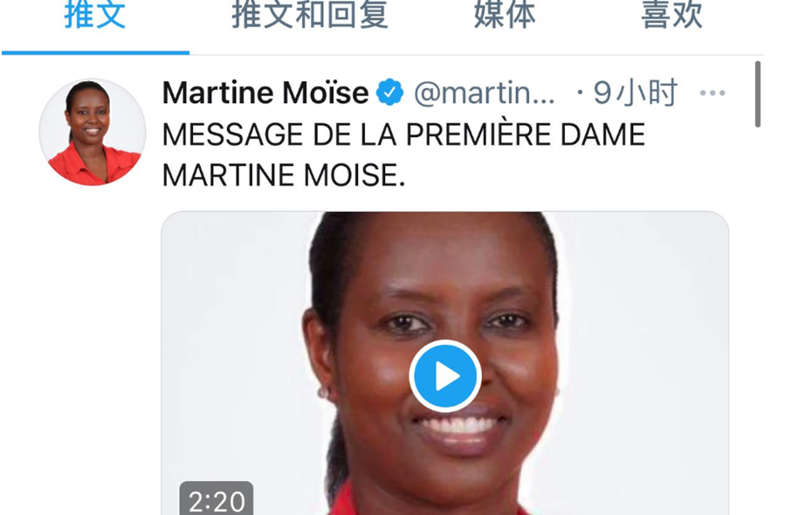Image resolution: width=812 pixels, height=515 pixels.
Task: Click the Martine Moïse display name
Action: coord(265,93)
